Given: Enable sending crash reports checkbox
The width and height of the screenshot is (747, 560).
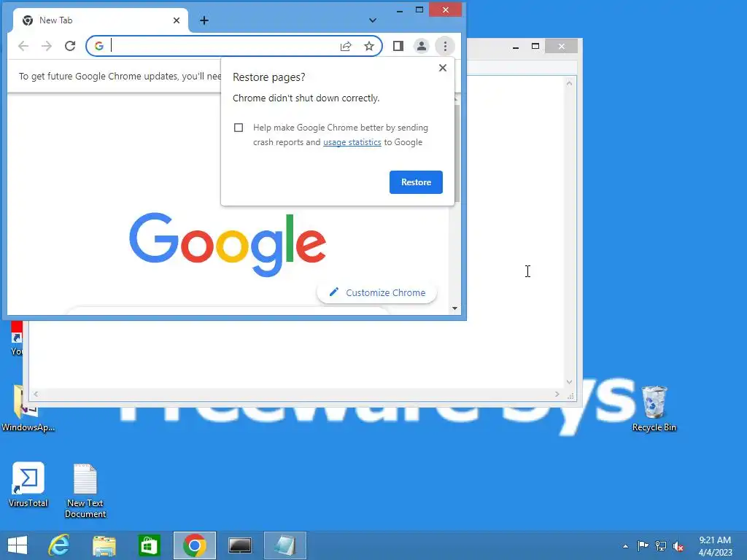Looking at the screenshot, I should pyautogui.click(x=239, y=128).
